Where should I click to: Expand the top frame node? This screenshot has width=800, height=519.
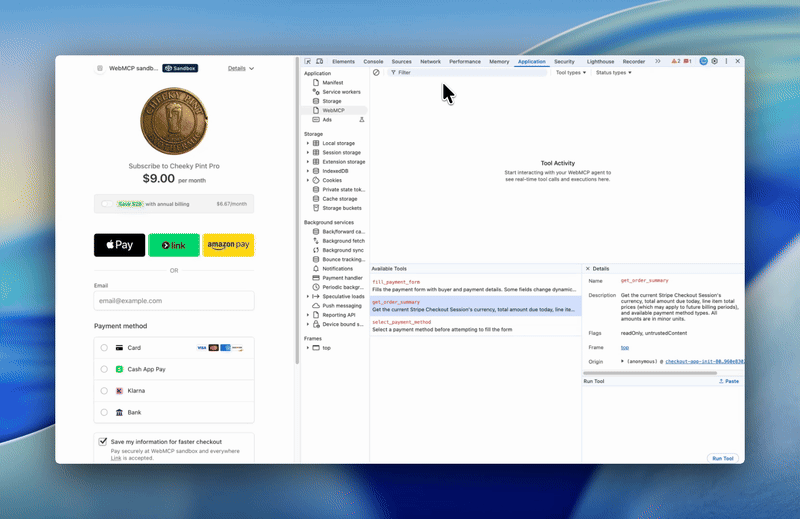(308, 348)
